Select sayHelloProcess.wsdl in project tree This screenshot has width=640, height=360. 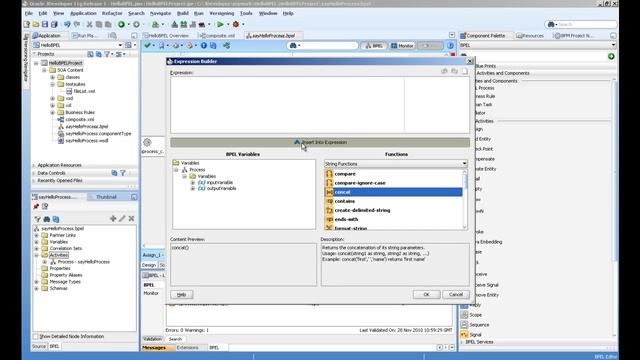[87, 140]
